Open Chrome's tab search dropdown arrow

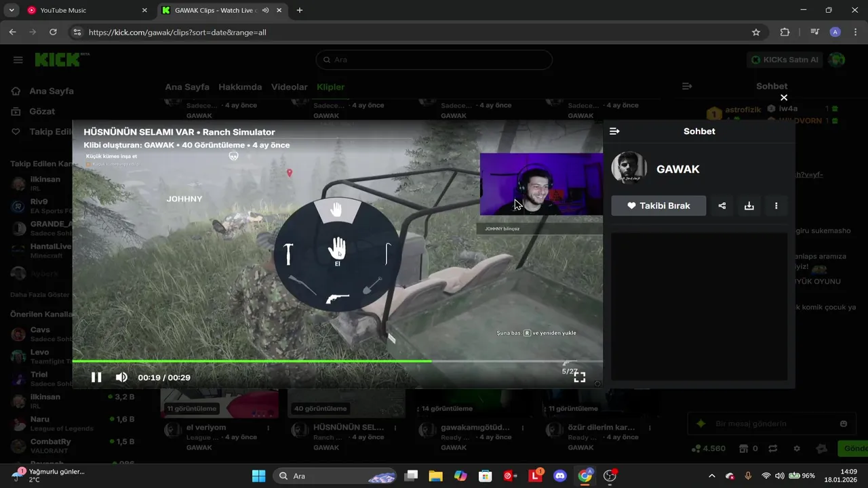(12, 10)
